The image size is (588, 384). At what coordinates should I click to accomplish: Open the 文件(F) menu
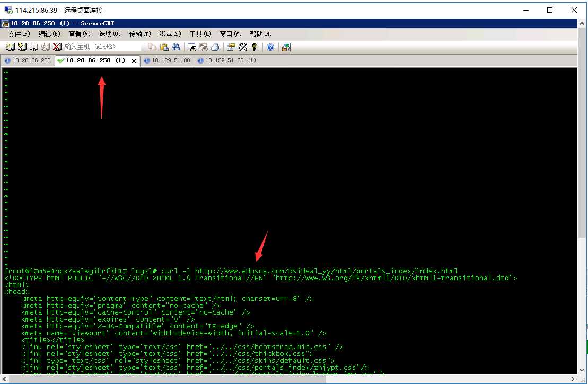click(x=19, y=34)
